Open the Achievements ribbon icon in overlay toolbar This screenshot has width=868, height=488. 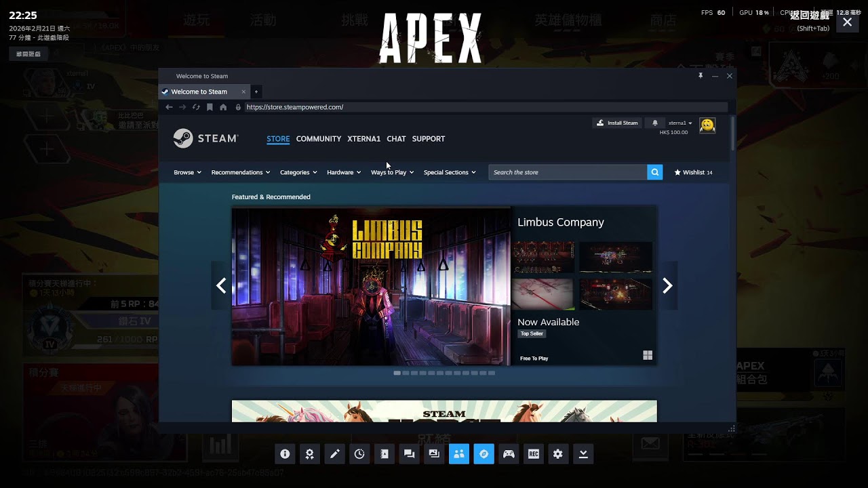(310, 454)
